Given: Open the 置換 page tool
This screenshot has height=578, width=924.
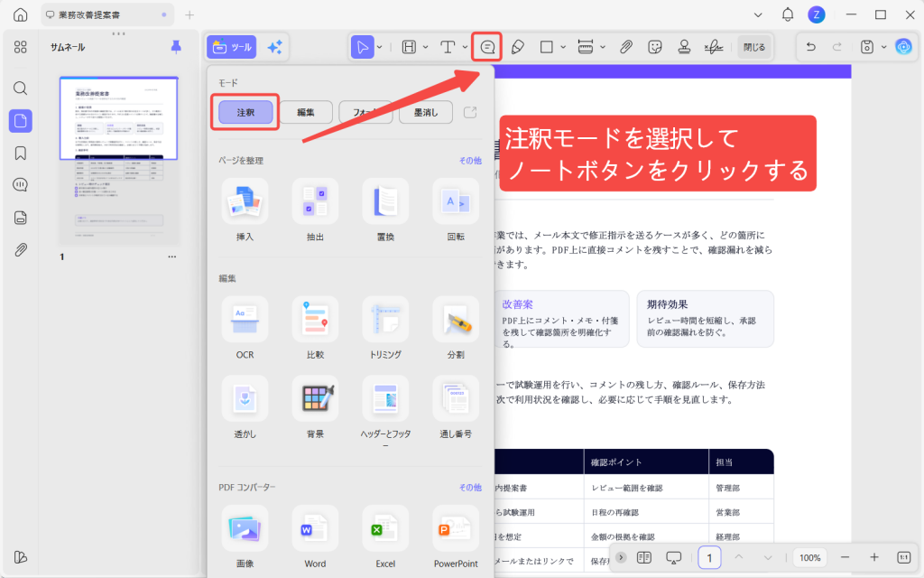Looking at the screenshot, I should (385, 210).
